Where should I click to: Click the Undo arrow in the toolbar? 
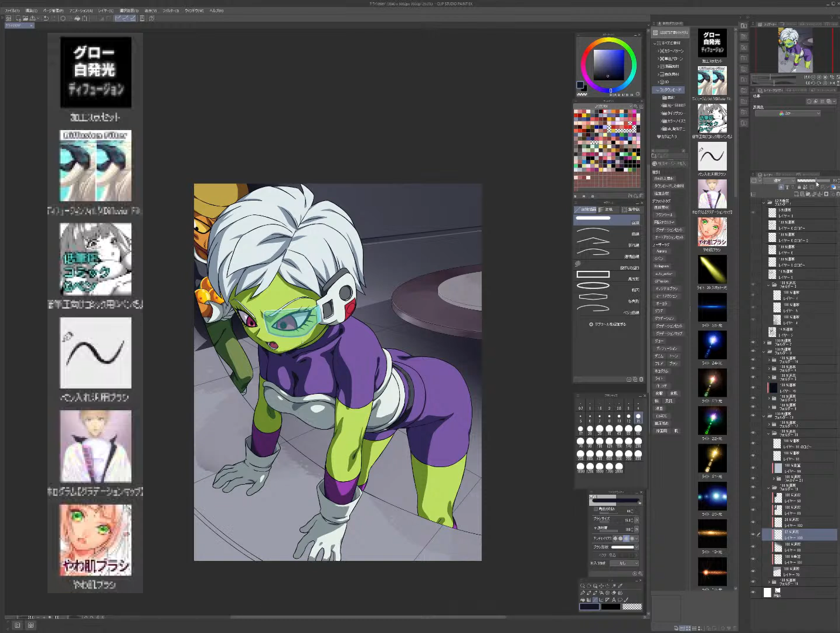coord(46,18)
